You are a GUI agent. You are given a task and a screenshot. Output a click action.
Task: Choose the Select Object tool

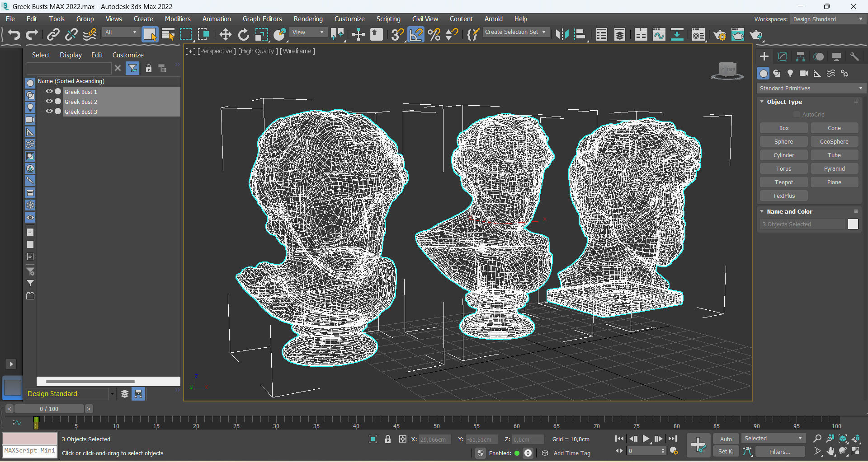click(x=150, y=35)
